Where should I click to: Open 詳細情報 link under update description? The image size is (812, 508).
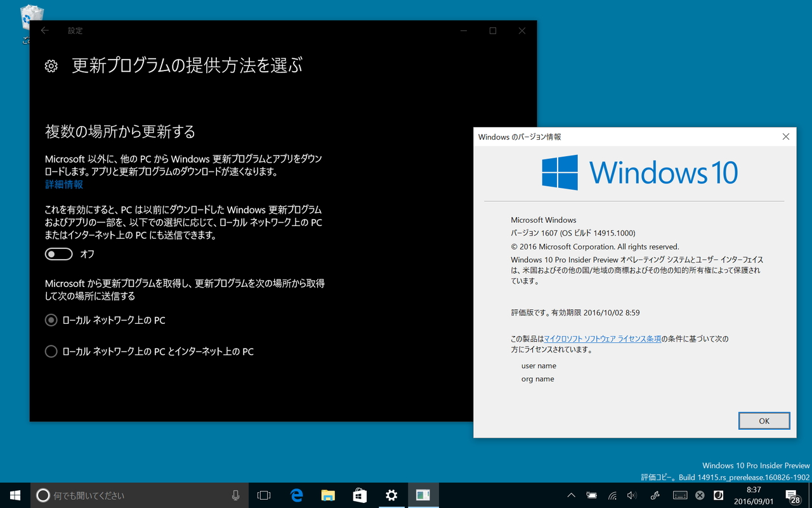(63, 184)
